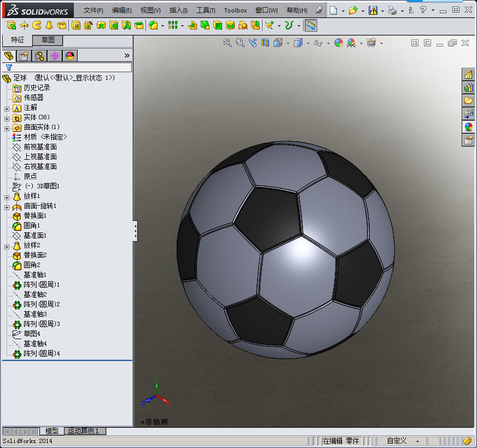
Task: Open the Design Library task pane
Action: click(468, 88)
